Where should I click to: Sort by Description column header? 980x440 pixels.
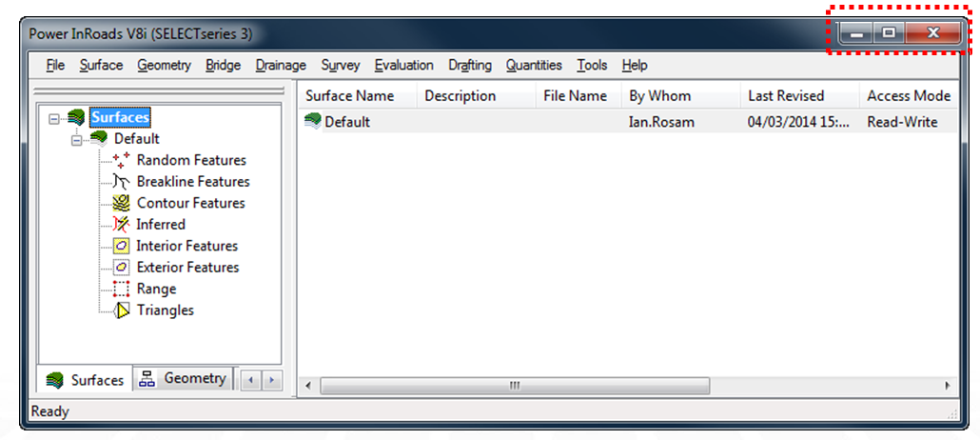coord(477,96)
